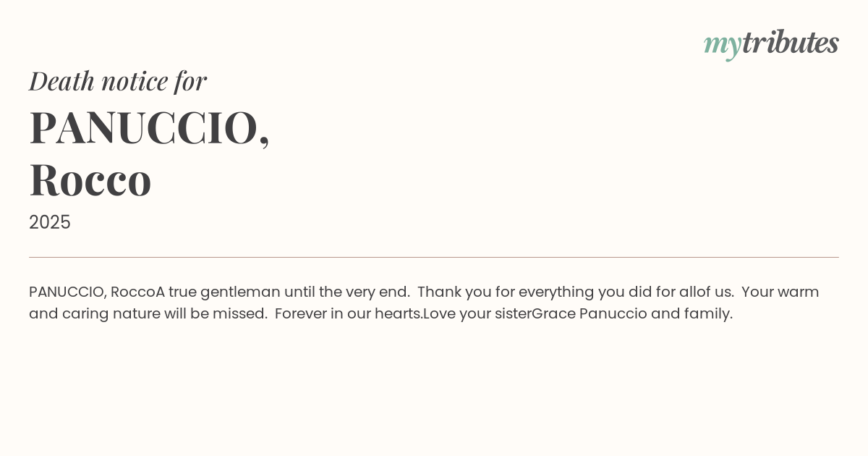Click the words "Love your sister"
Image resolution: width=868 pixels, height=456 pixels.
477,314
